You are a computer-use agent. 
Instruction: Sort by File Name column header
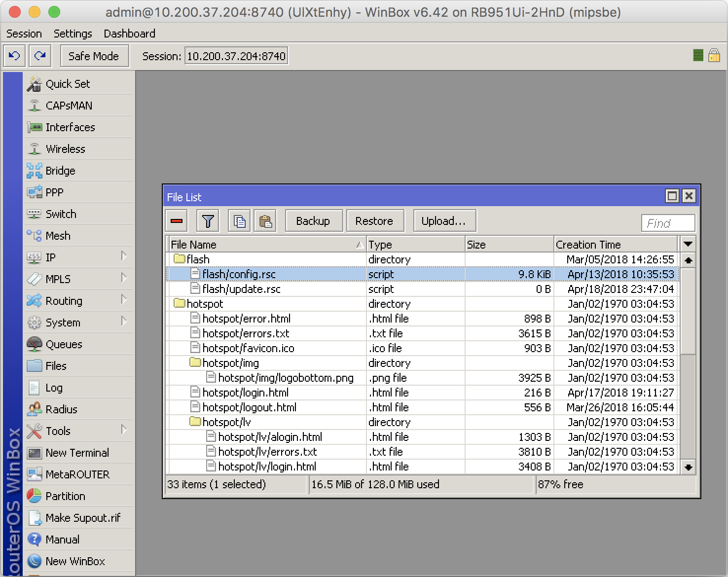pos(267,245)
